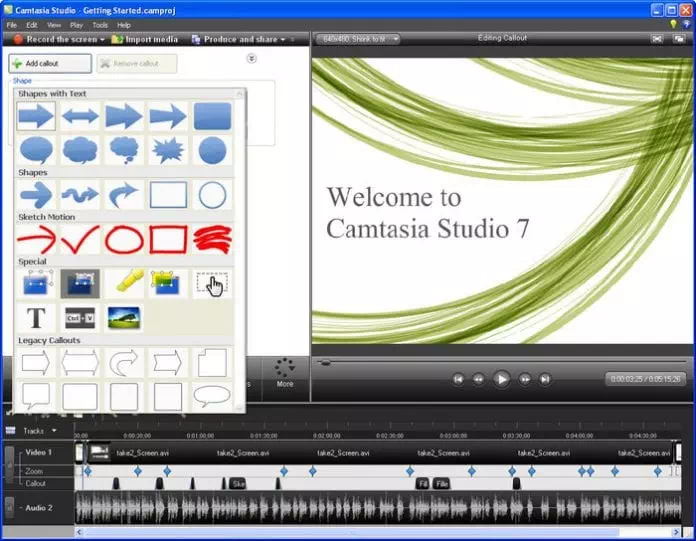Click Import media
696x541 pixels.
tap(145, 39)
